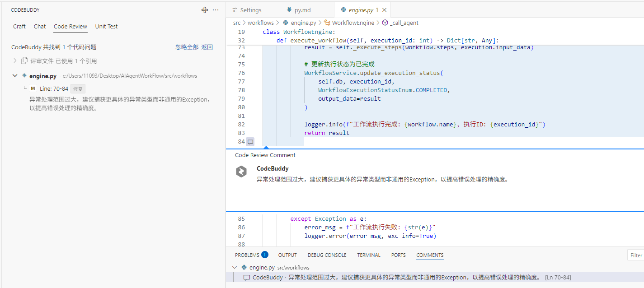Screen dimensions: 644x288
Task: Click the issue description text in review list
Action: (119, 104)
